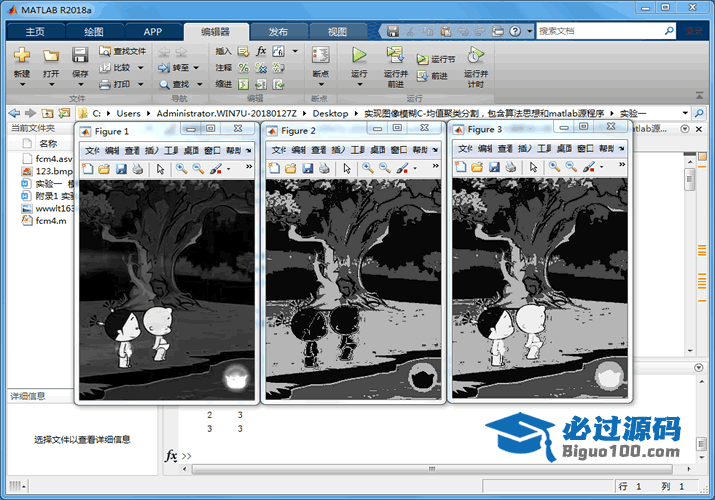Select edit plot pointer in Figure 3 toolbar
The height and width of the screenshot is (500, 715).
[x=534, y=167]
